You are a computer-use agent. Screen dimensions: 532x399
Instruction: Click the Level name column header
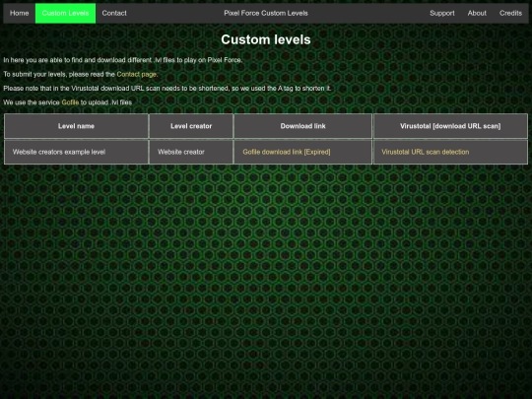pos(76,126)
